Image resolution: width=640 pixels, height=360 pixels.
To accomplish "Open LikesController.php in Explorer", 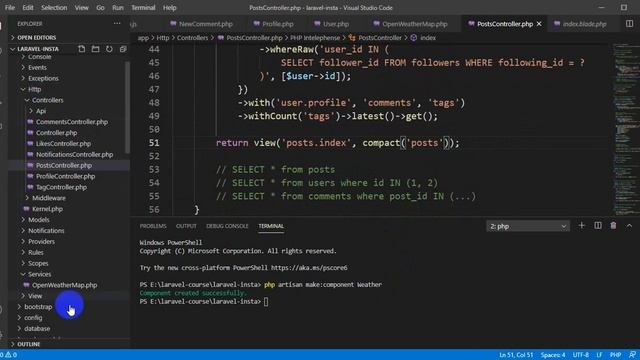I will 63,144.
